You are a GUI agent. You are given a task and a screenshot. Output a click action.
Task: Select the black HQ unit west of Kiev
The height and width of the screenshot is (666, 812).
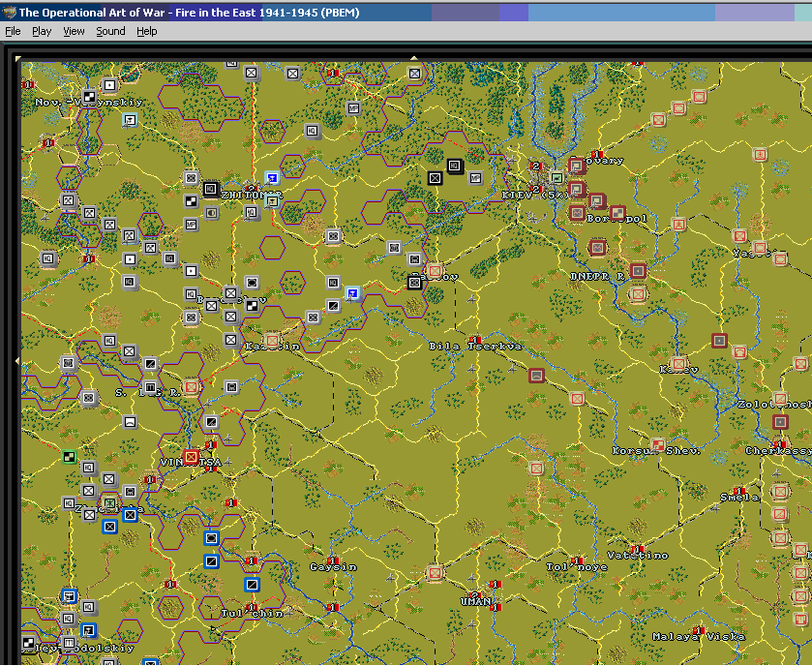coord(455,166)
